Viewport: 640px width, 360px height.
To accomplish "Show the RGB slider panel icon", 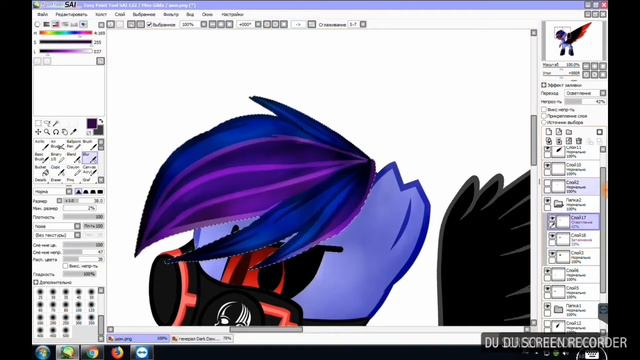I will click(x=47, y=24).
